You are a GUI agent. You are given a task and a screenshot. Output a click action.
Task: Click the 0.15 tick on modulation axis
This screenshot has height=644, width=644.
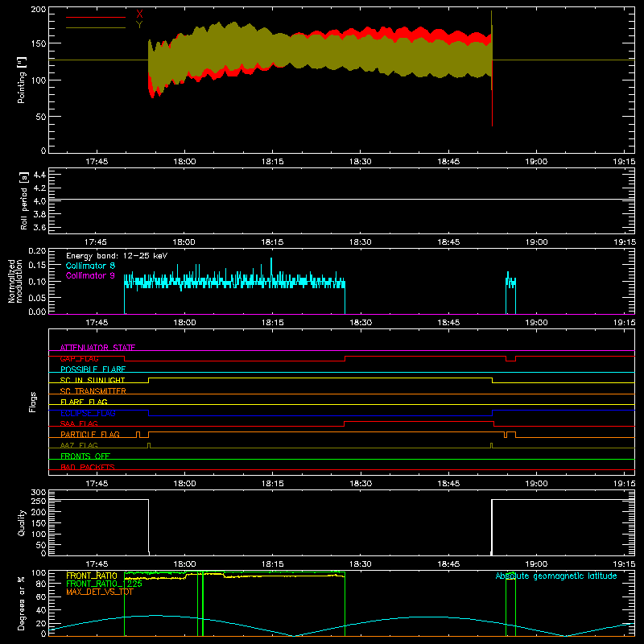37,266
